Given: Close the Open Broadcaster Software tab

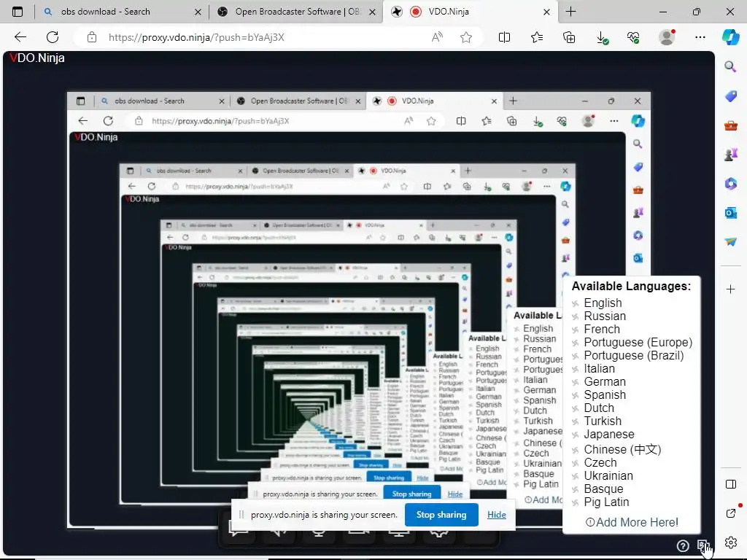Looking at the screenshot, I should pos(373,12).
